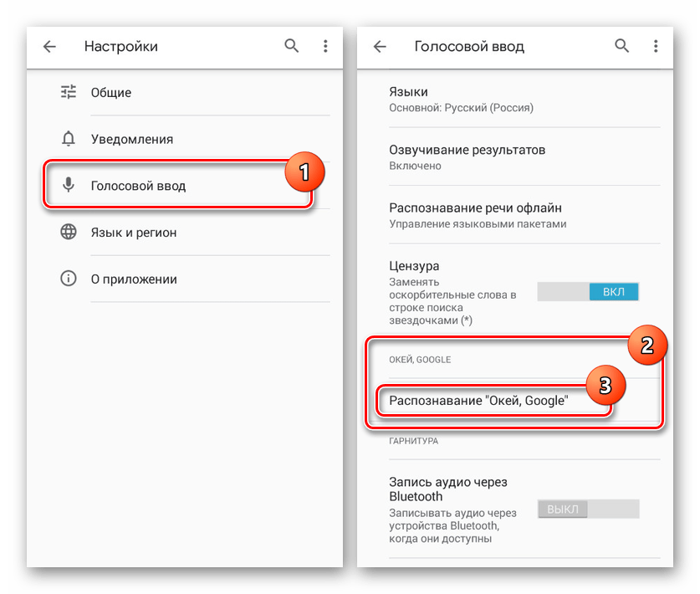This screenshot has width=700, height=594.
Task: Open Озвучивание результатов options
Action: pyautogui.click(x=515, y=157)
